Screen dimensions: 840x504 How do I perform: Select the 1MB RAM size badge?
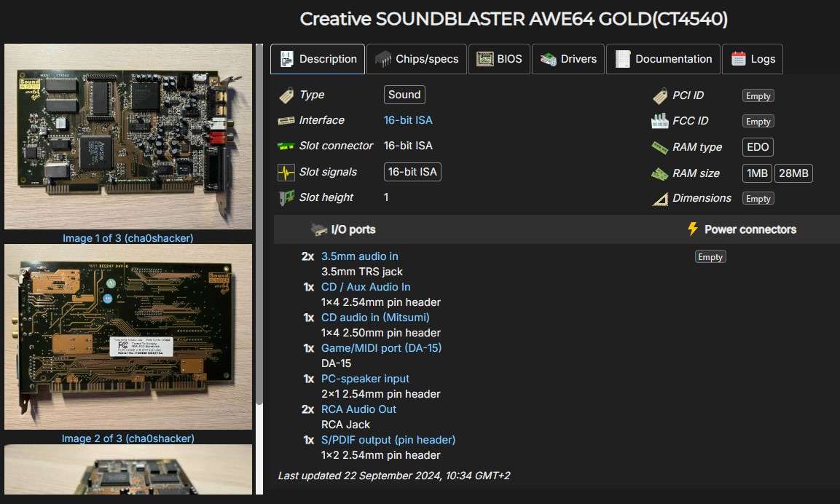(758, 173)
